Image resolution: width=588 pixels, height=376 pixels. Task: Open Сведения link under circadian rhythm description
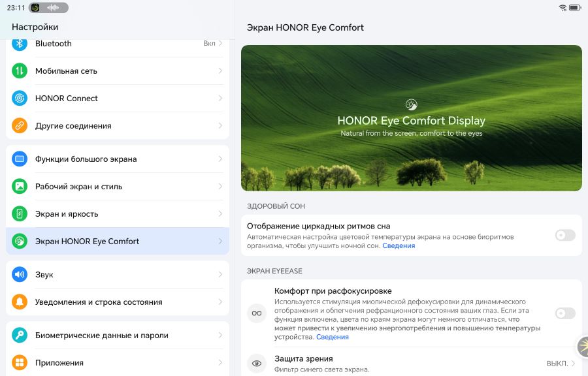399,245
